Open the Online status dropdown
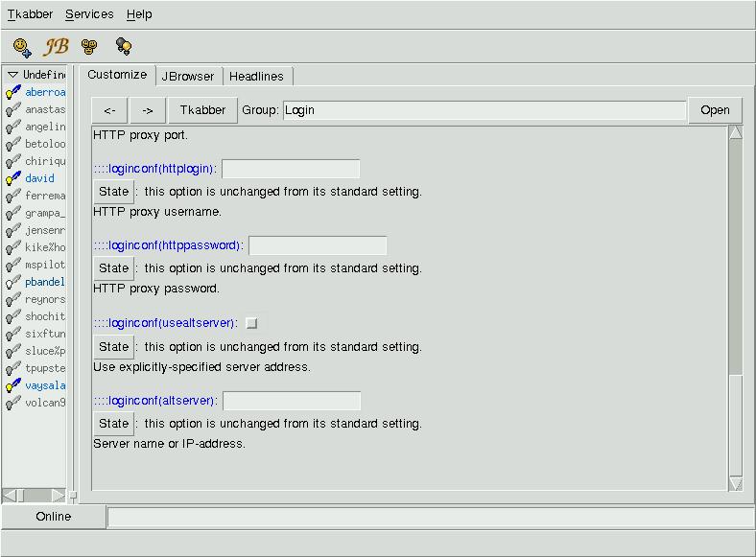Viewport: 756px width, 557px height. [x=53, y=517]
